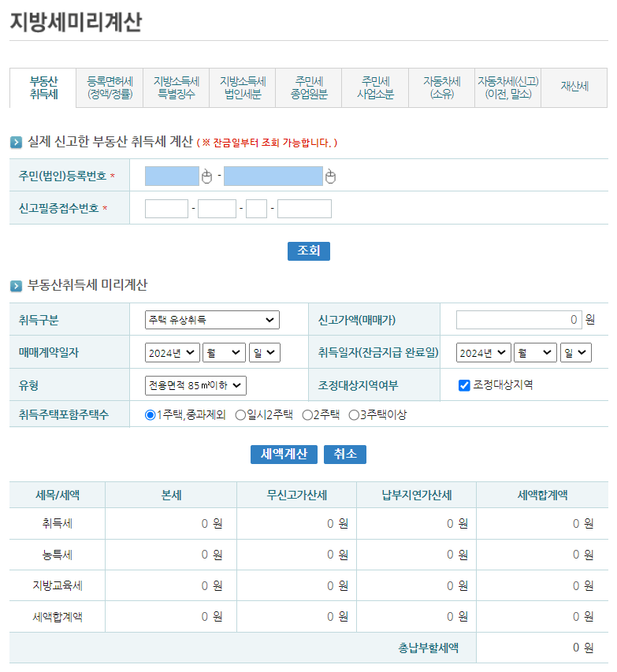Choose the 3주택이상 radio option
Screen dimensions: 617x672
(354, 415)
